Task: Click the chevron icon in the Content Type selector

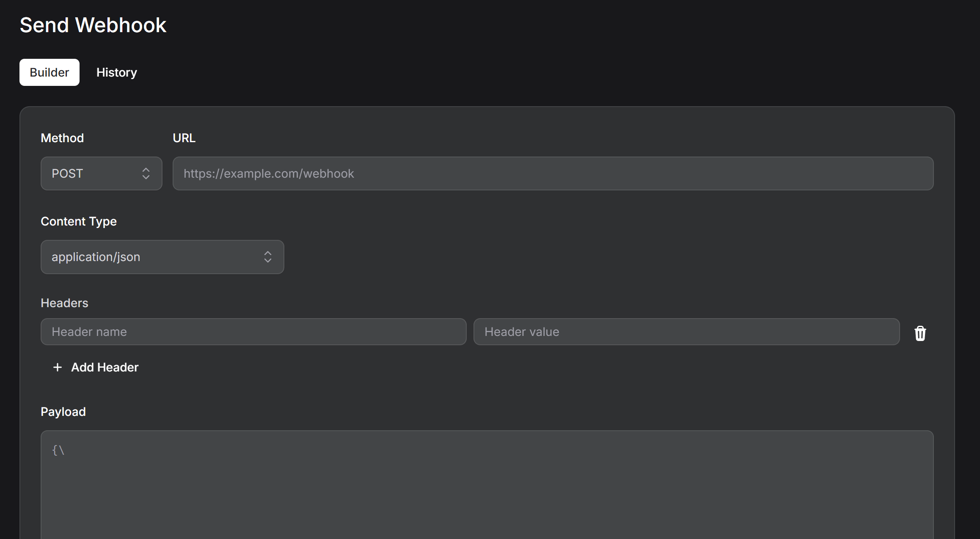Action: pos(268,257)
